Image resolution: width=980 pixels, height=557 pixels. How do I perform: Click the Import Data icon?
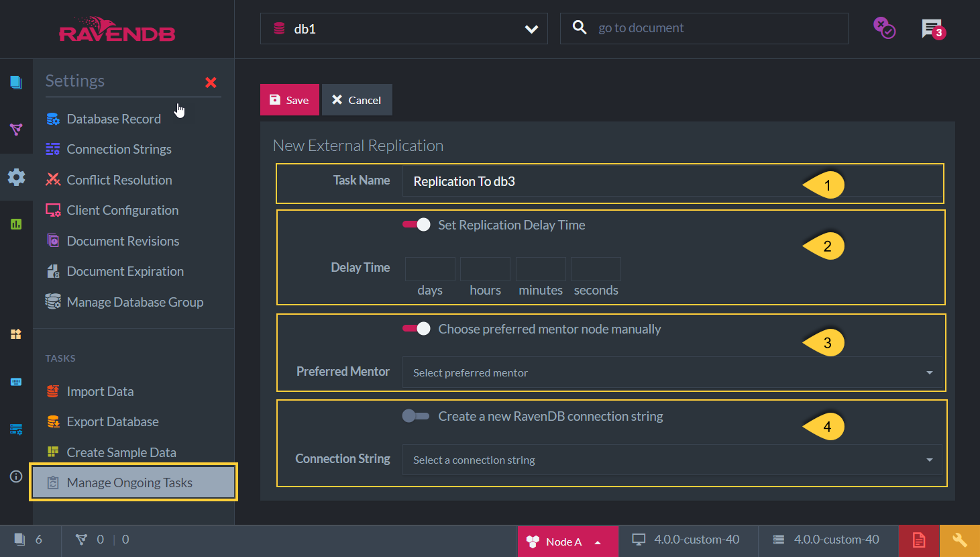(53, 391)
